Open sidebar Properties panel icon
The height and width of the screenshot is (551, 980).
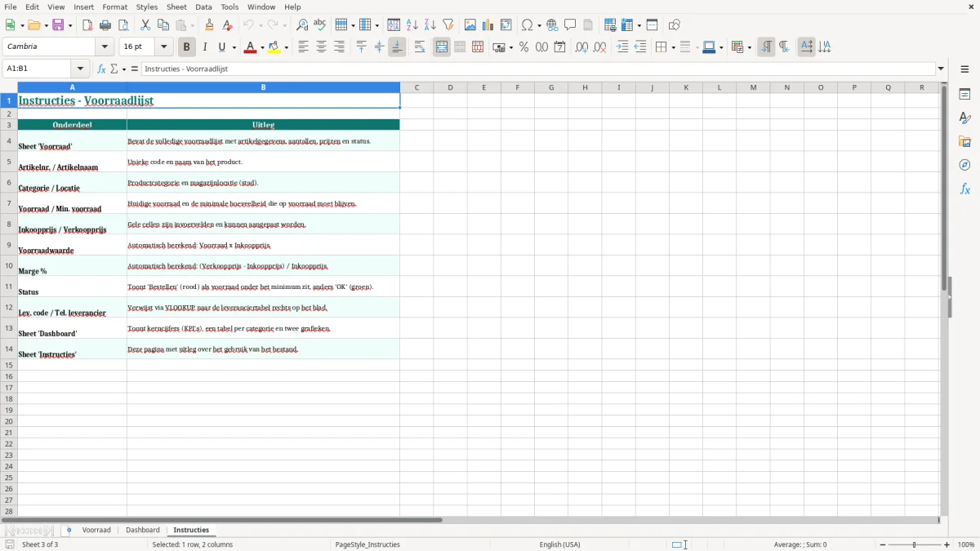[964, 95]
